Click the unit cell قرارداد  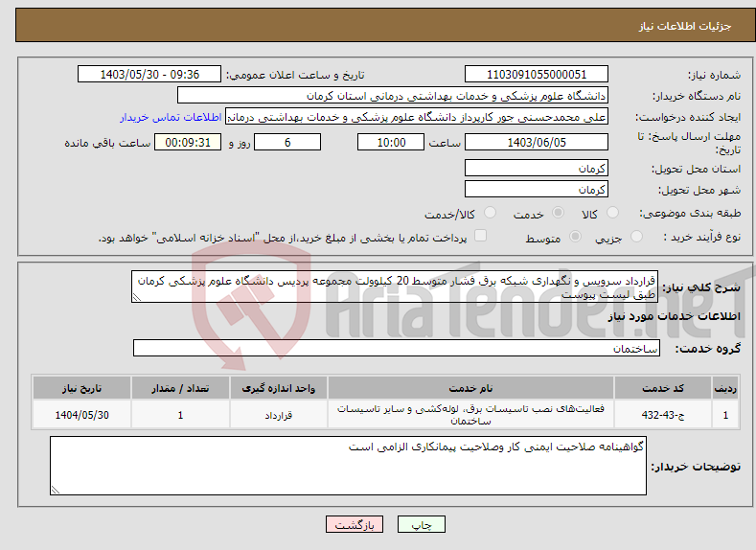pos(279,415)
